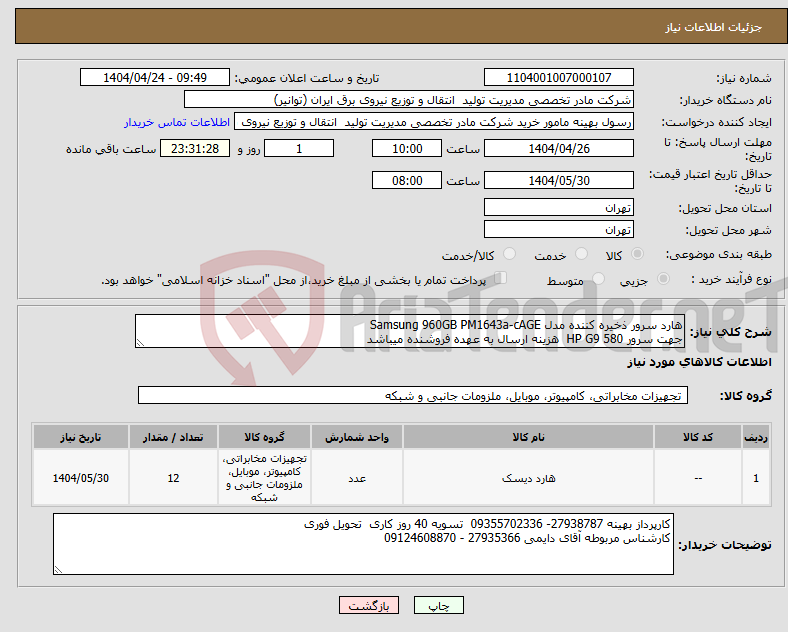Click the need date cell 1404/05/30
The image size is (788, 632).
coord(81,478)
